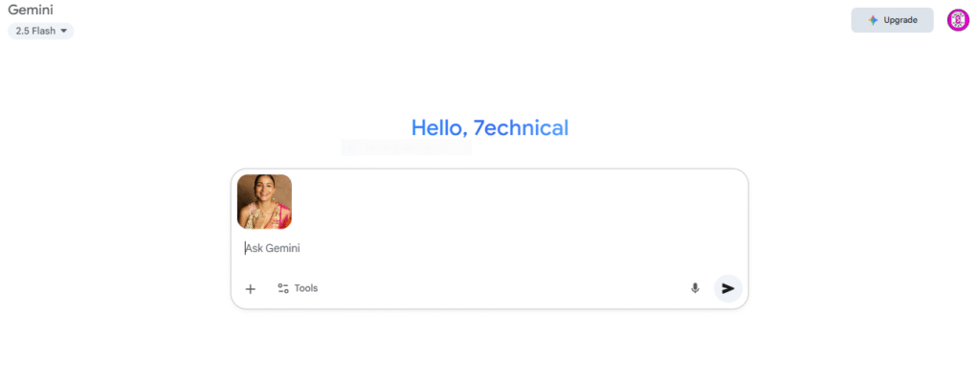Open the account profile avatar
980x384 pixels.
click(x=957, y=20)
